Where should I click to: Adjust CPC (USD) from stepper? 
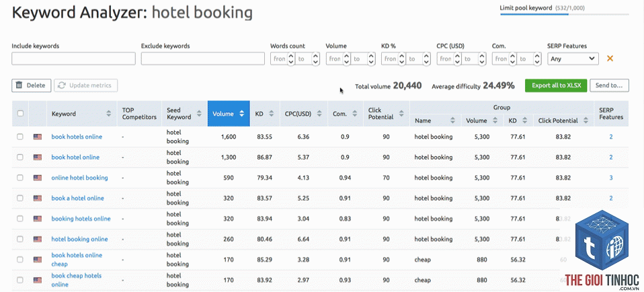tap(457, 59)
